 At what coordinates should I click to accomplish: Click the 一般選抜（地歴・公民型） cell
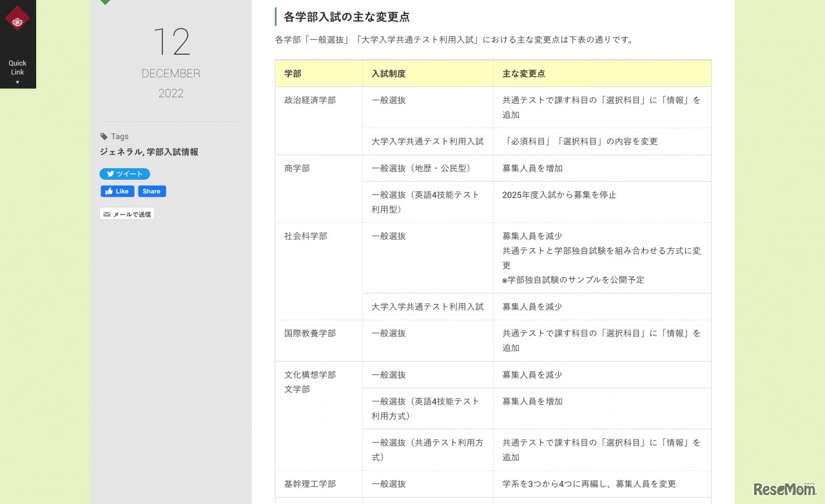pyautogui.click(x=428, y=168)
